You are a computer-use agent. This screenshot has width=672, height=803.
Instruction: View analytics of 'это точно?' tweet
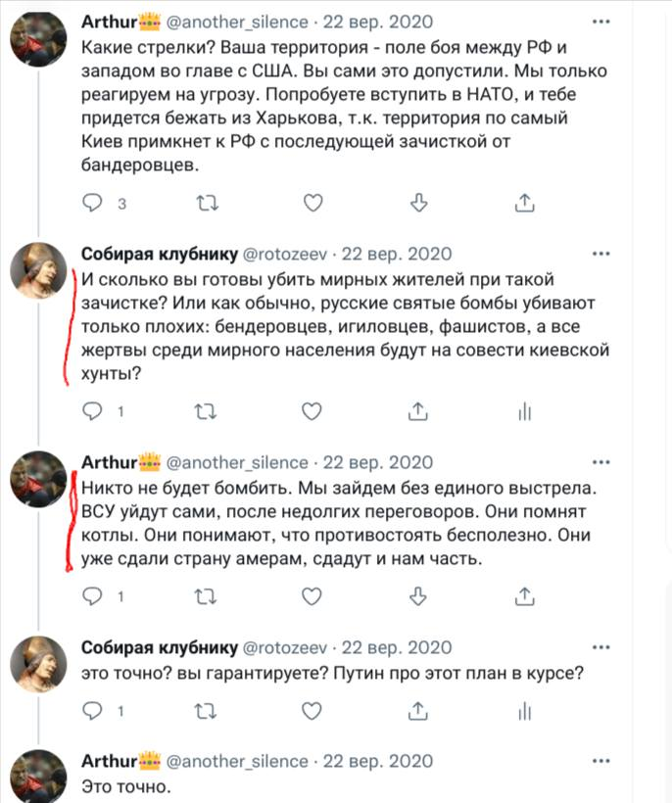pos(524,711)
